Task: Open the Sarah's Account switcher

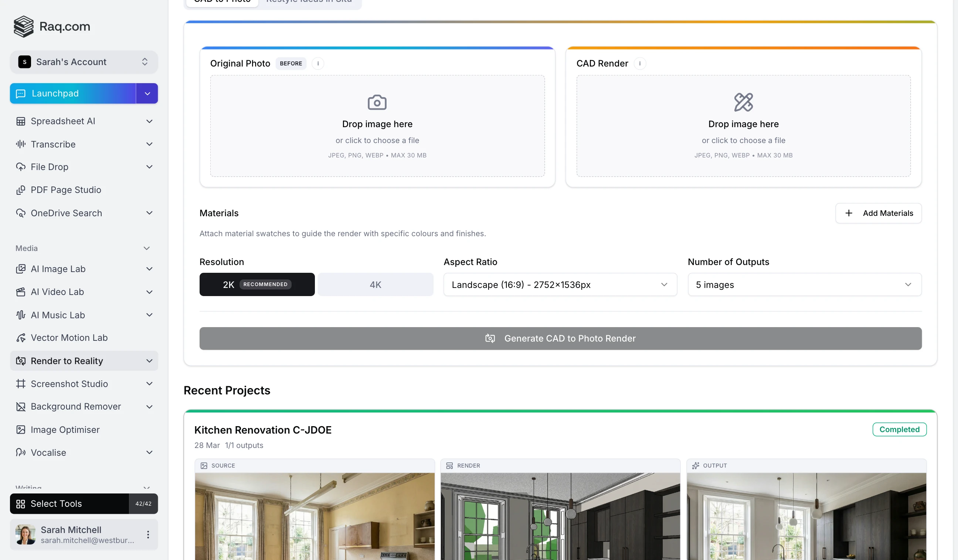Action: click(84, 62)
